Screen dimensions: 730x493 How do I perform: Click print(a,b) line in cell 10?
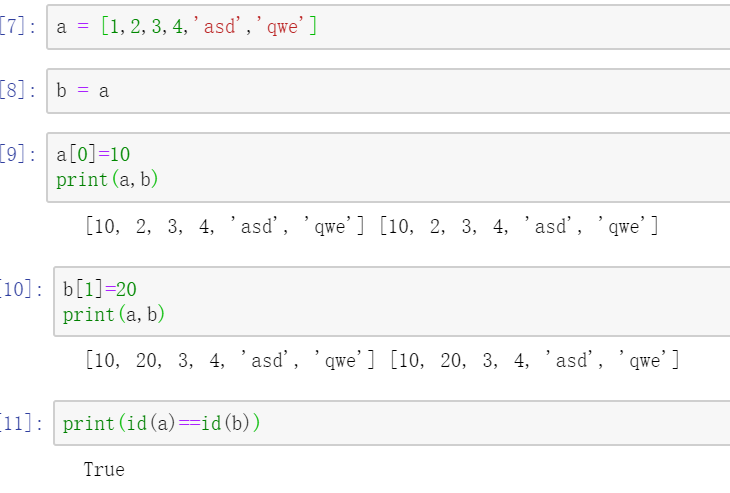click(114, 315)
